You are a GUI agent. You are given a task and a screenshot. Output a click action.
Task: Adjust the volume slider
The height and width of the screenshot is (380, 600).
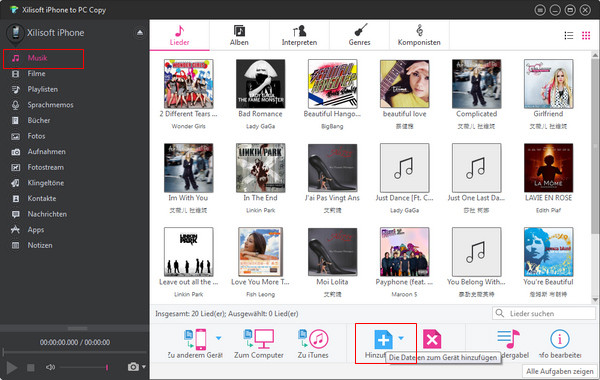point(84,367)
